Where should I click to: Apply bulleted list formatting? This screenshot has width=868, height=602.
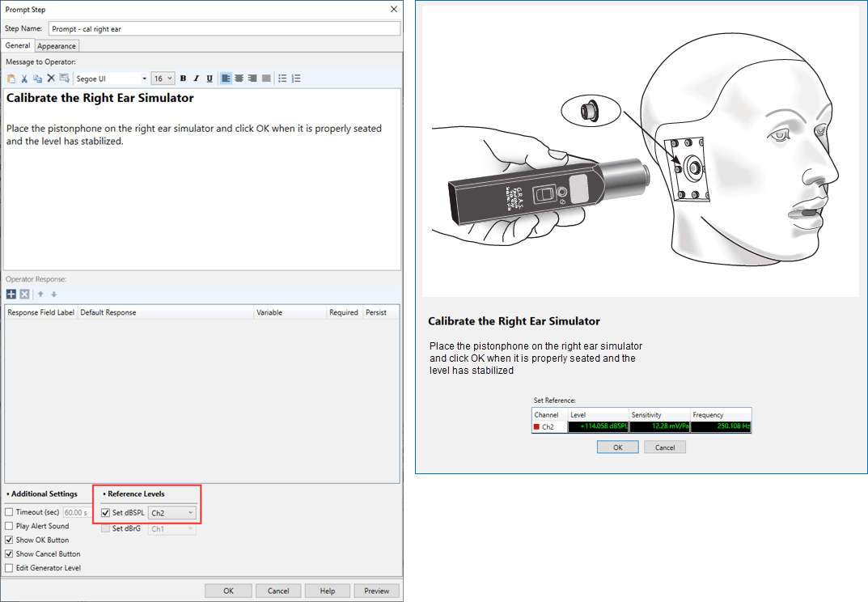click(282, 78)
